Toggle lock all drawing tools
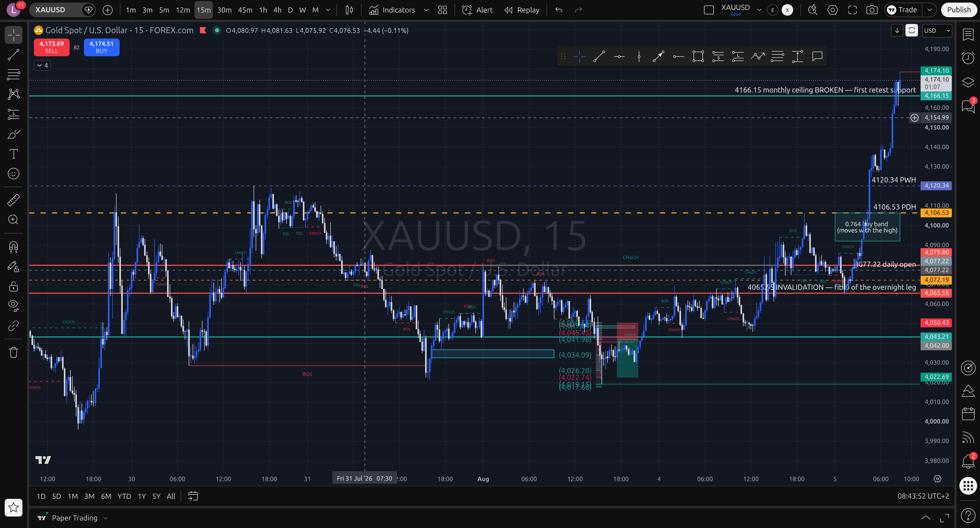Screen dimensions: 980x528 [x=14, y=286]
